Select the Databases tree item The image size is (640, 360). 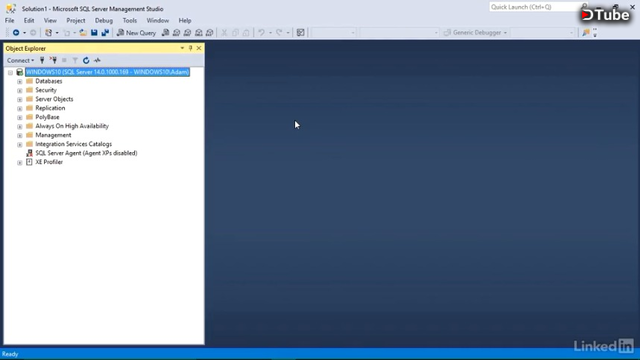click(x=49, y=81)
